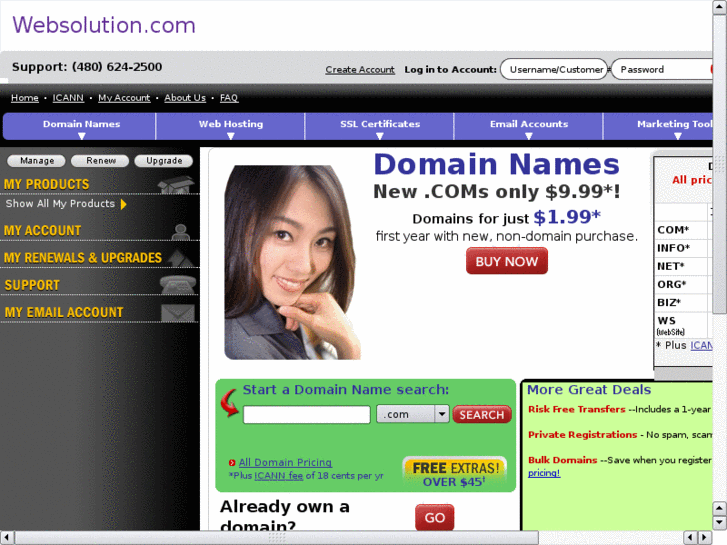Open the Home link in top navigation
The width and height of the screenshot is (727, 545).
(25, 98)
